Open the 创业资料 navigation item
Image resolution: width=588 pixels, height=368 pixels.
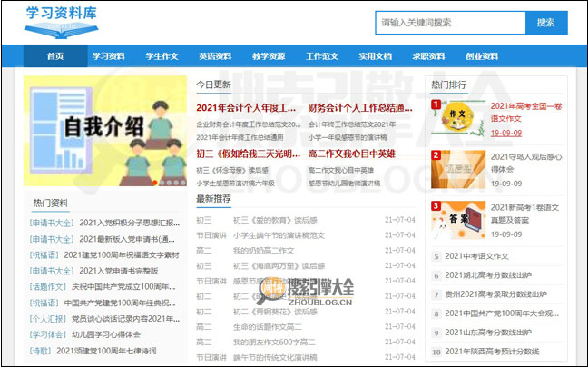(x=482, y=56)
